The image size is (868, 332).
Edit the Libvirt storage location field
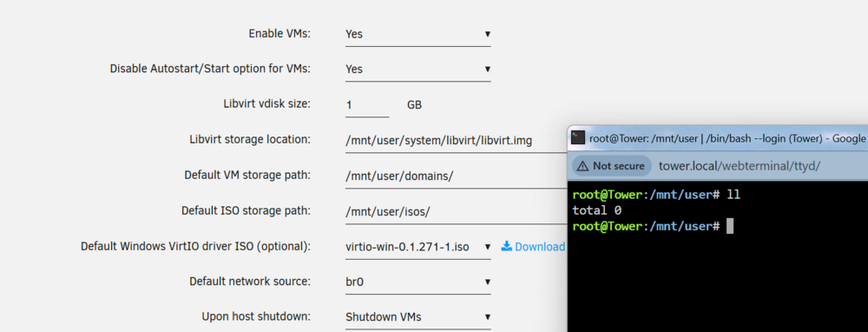pyautogui.click(x=457, y=141)
